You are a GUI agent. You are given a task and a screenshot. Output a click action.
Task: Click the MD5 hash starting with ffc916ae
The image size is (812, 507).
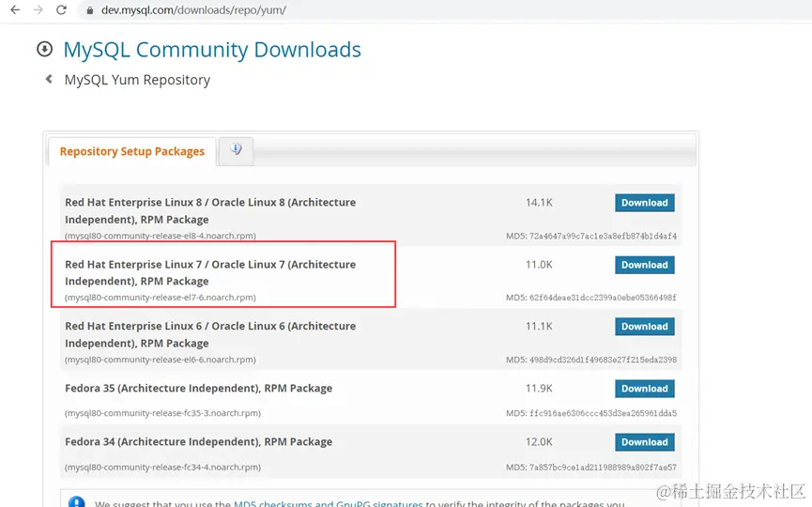click(603, 413)
